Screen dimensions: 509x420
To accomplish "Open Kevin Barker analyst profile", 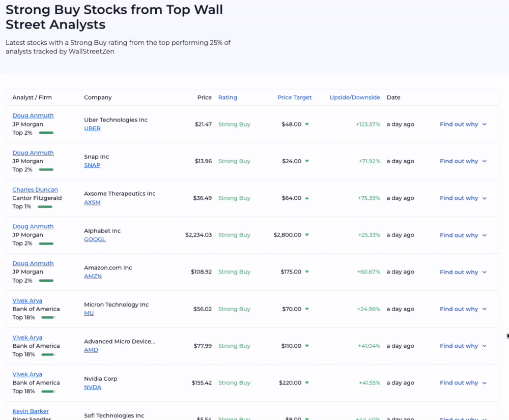I will coord(31,411).
